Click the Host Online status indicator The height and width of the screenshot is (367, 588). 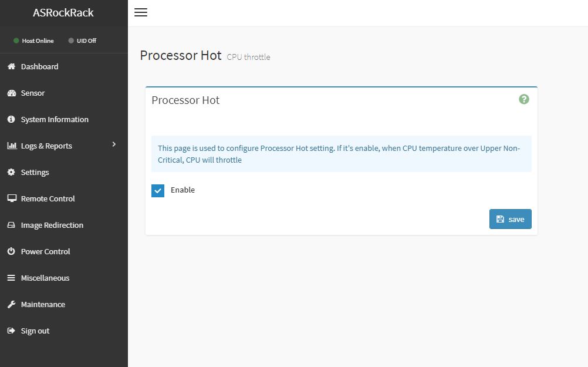[x=33, y=41]
